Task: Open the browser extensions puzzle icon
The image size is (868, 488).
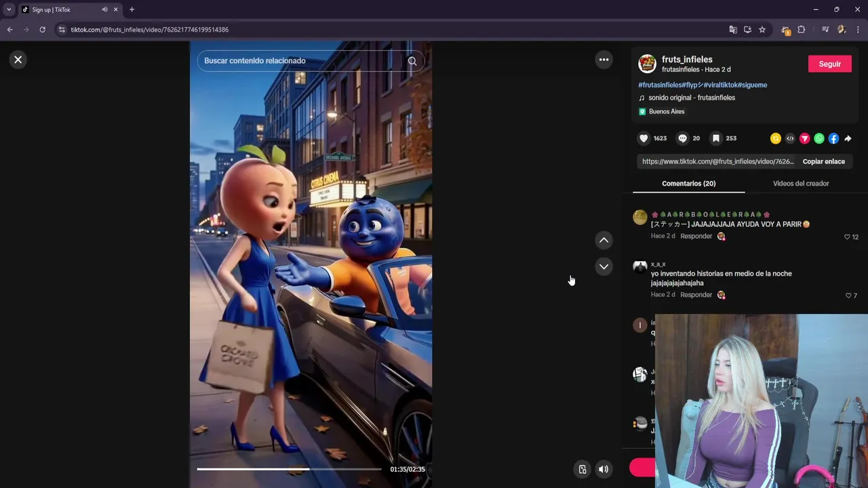Action: (x=802, y=30)
